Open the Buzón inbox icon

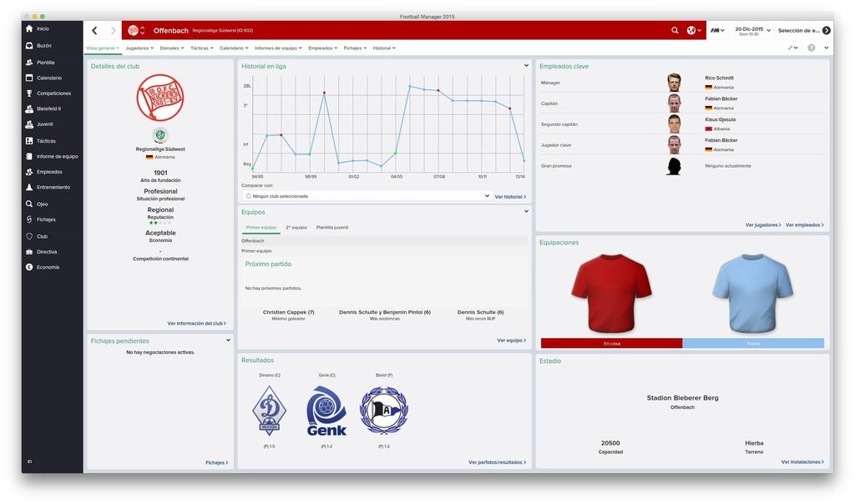click(29, 46)
